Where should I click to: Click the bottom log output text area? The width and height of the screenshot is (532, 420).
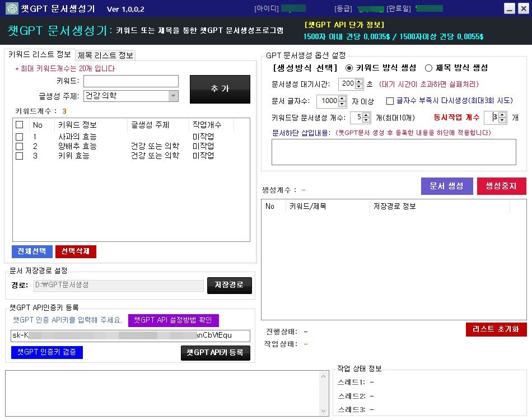click(162, 394)
